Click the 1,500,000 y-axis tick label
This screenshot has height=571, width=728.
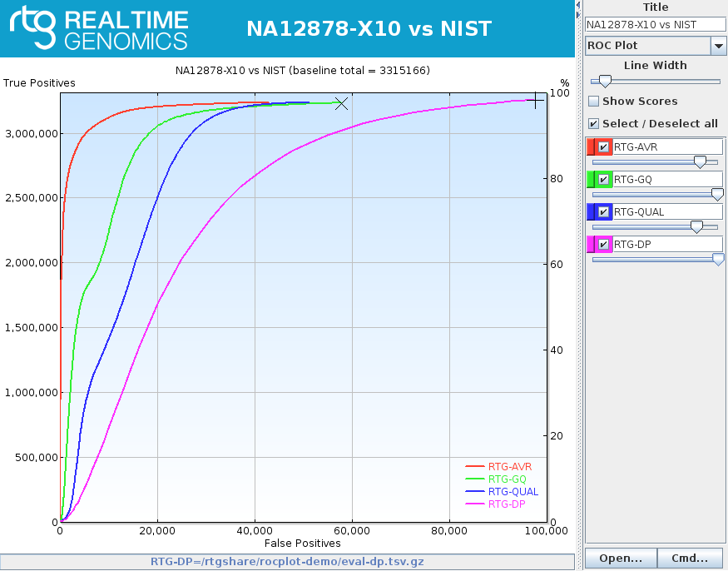pyautogui.click(x=32, y=328)
